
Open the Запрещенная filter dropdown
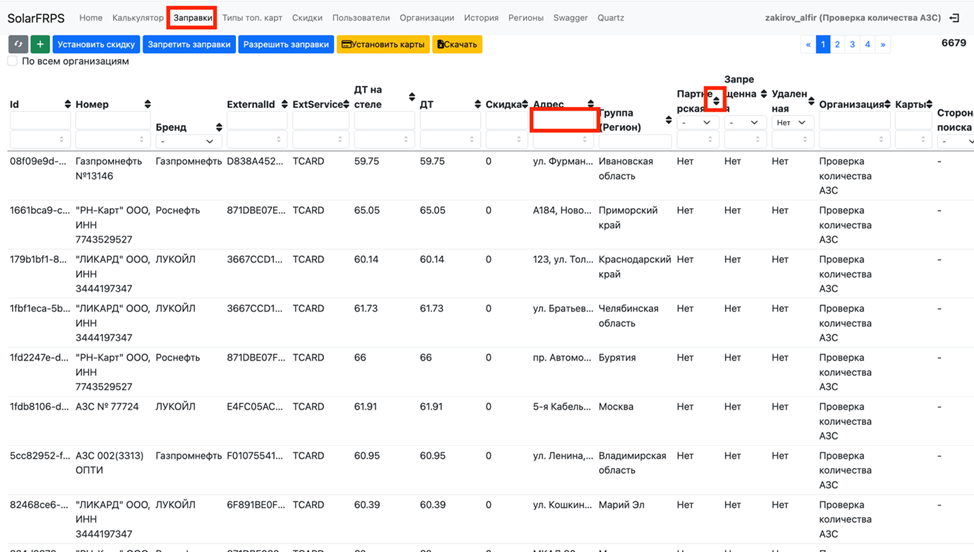pyautogui.click(x=745, y=123)
